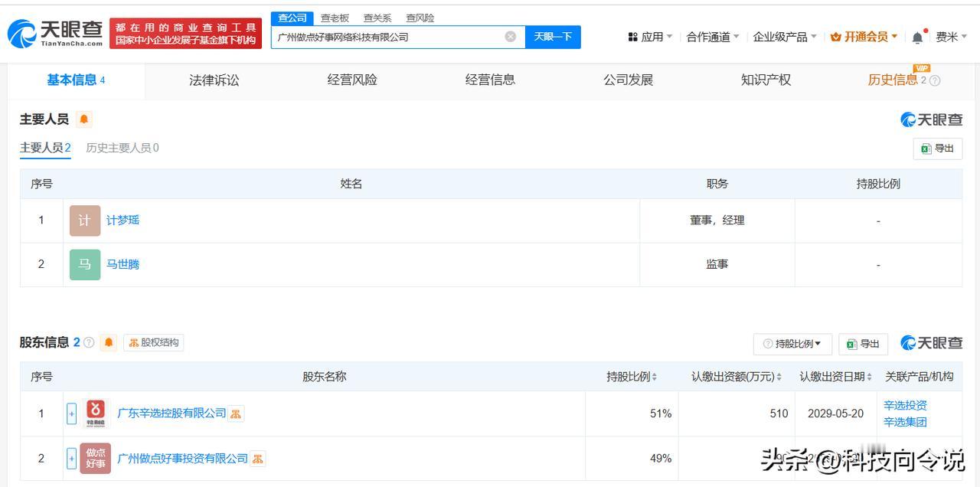Select 历史主要人员 0 sub-tab

point(122,148)
